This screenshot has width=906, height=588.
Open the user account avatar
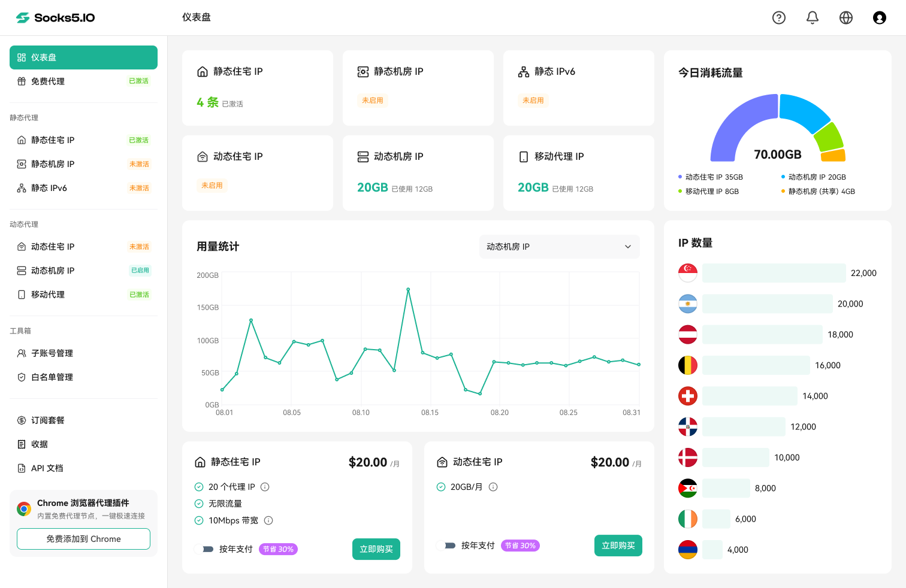(x=880, y=18)
